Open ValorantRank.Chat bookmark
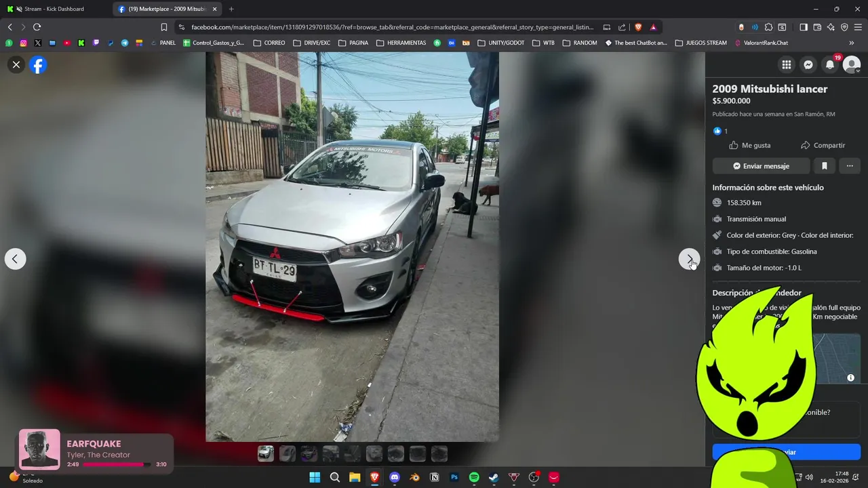The width and height of the screenshot is (868, 488). pos(761,43)
